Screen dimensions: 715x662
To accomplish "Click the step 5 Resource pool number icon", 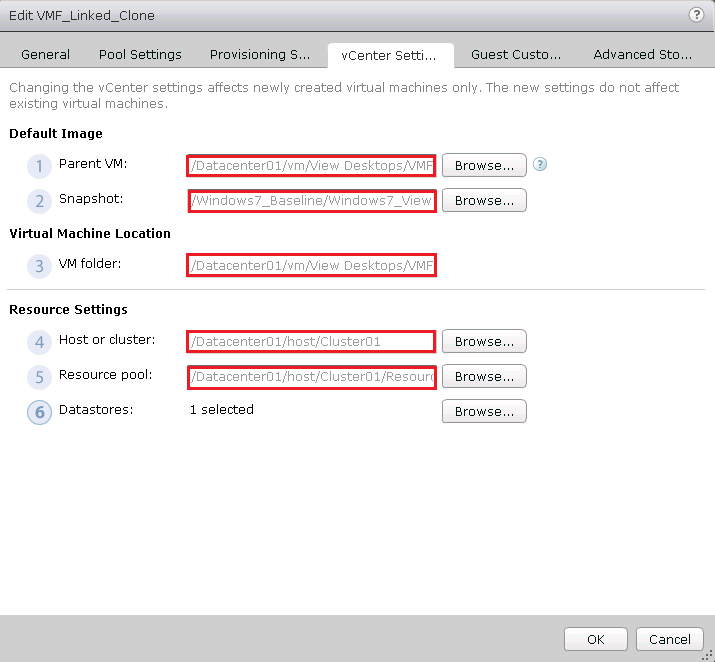I will tap(40, 377).
